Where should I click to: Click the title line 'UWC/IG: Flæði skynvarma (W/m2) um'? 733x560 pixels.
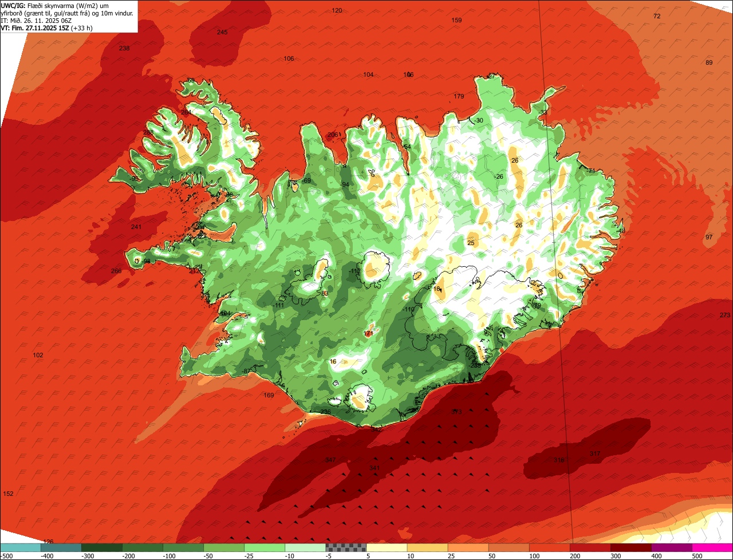55,6
